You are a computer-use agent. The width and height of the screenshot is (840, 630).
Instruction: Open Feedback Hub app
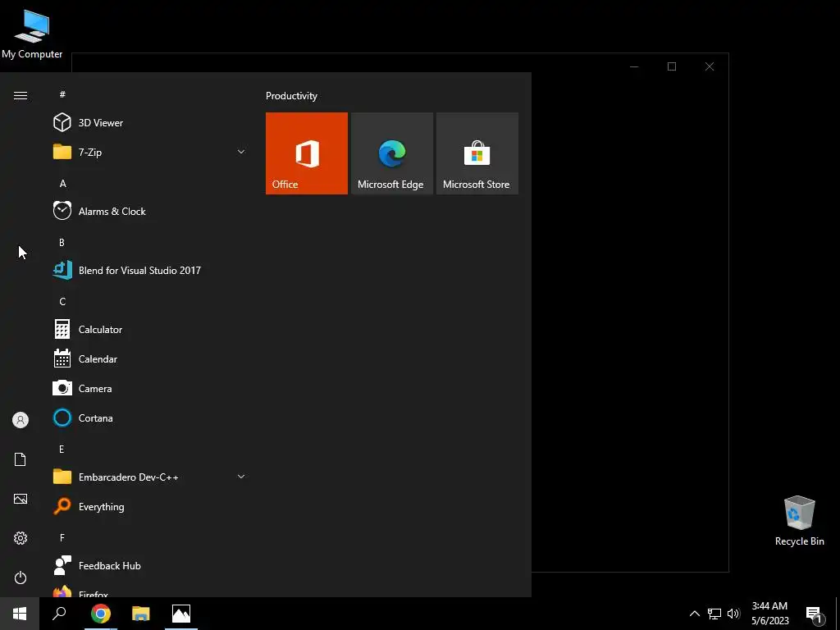click(150, 566)
